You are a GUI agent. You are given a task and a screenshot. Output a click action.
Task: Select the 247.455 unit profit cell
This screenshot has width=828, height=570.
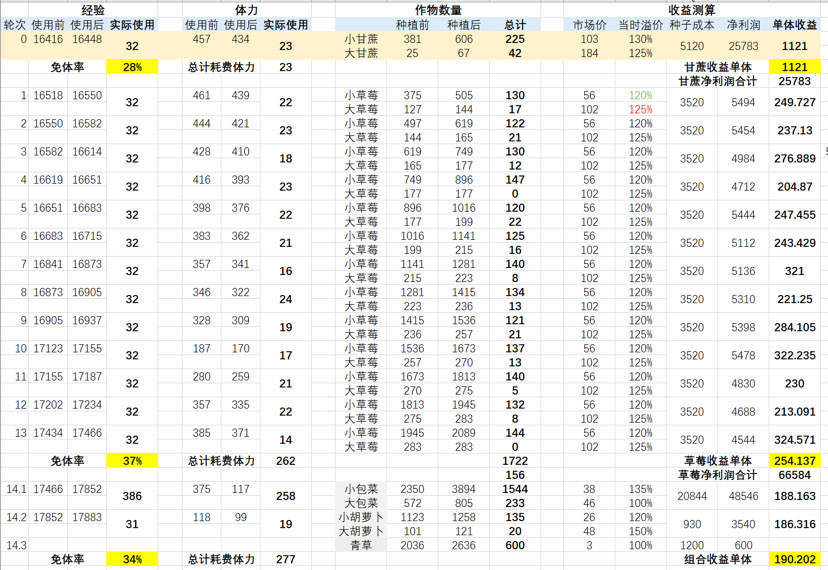795,215
